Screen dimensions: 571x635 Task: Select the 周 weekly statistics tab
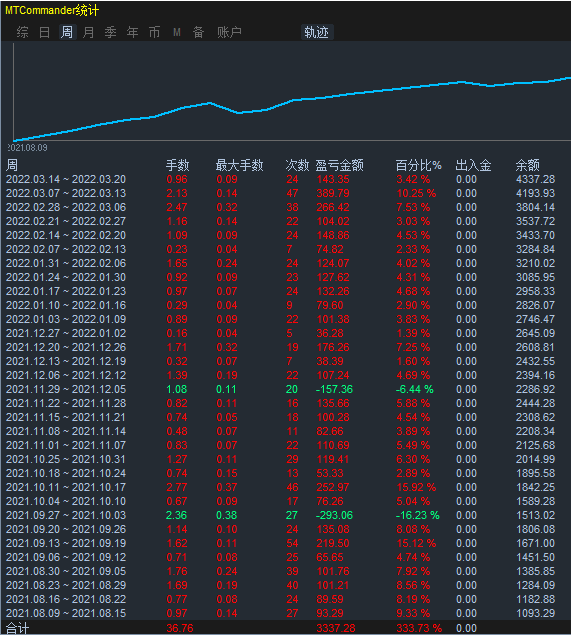pyautogui.click(x=67, y=32)
